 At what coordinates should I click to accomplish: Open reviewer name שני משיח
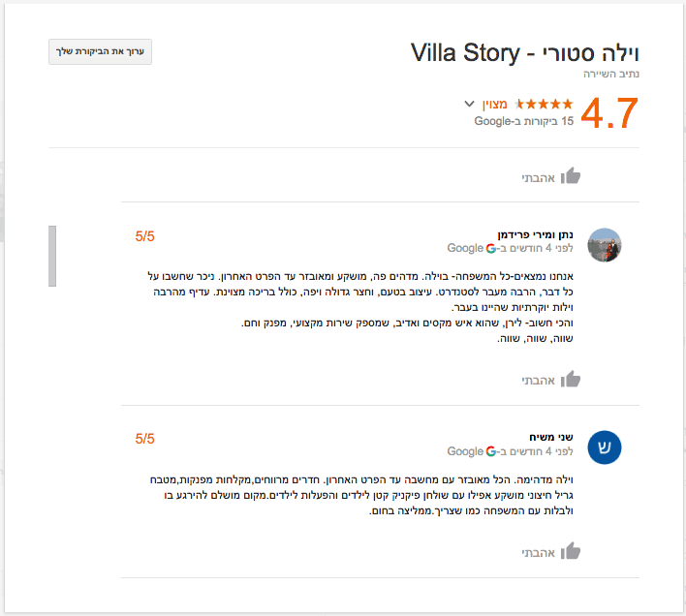click(555, 437)
